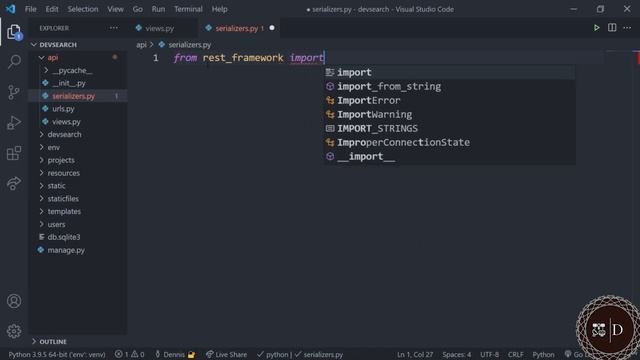
Task: Select serializers.py in file tree
Action: click(78, 96)
